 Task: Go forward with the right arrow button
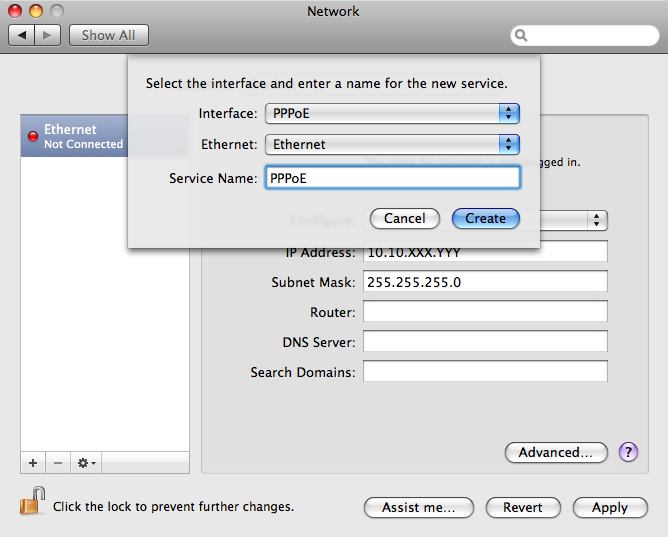(47, 35)
